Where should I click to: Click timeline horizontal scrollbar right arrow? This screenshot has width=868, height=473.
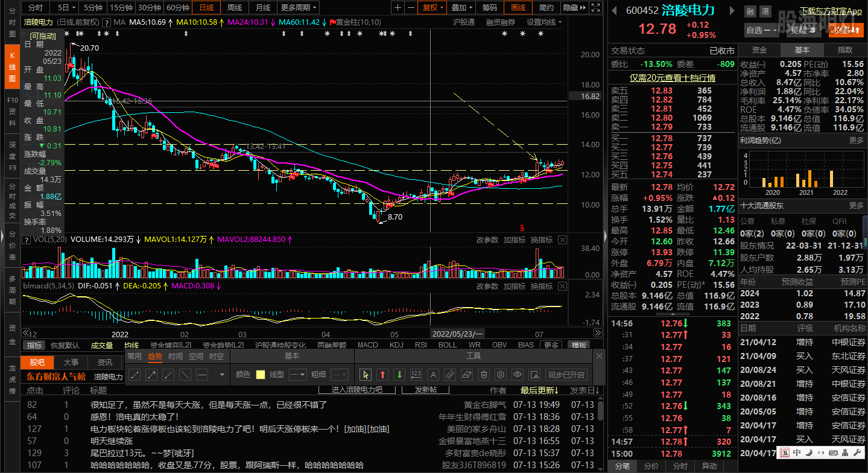click(598, 333)
